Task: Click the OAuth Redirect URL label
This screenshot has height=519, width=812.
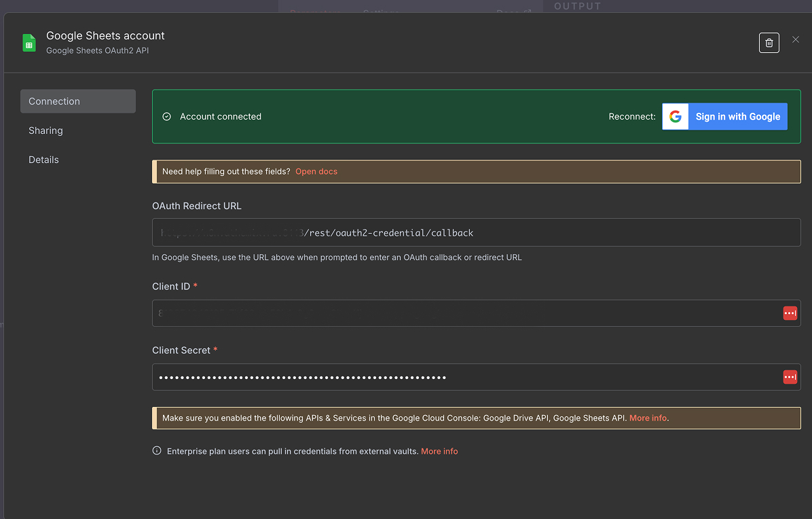Action: coord(197,206)
